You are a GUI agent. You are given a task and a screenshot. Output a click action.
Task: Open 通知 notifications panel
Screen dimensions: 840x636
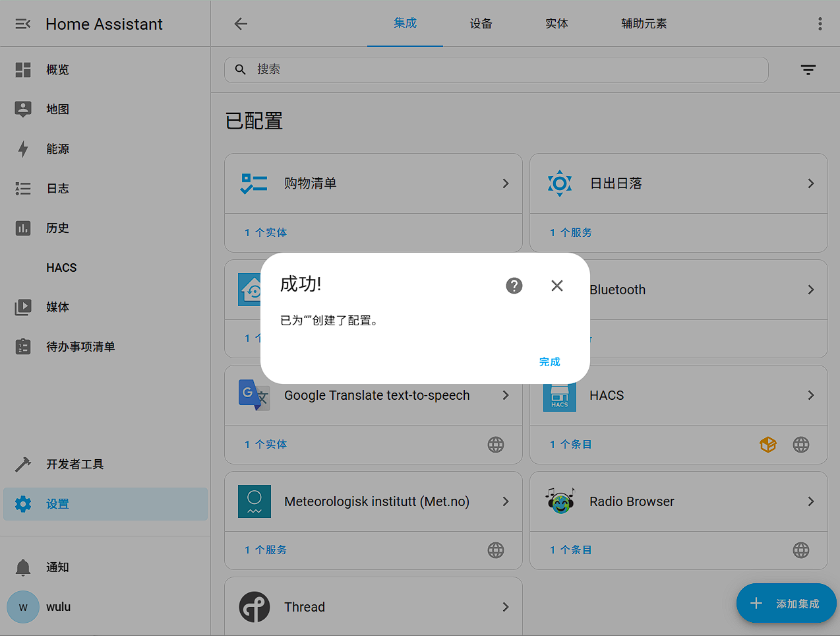click(105, 567)
